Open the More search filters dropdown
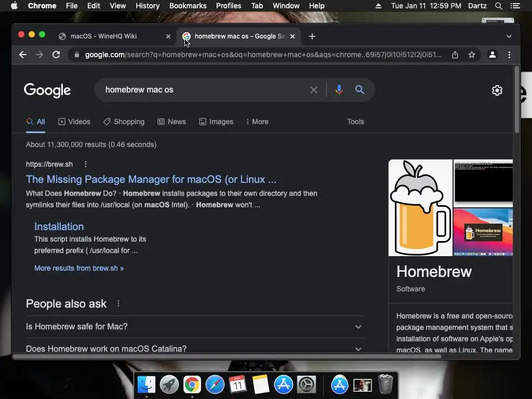 (257, 122)
